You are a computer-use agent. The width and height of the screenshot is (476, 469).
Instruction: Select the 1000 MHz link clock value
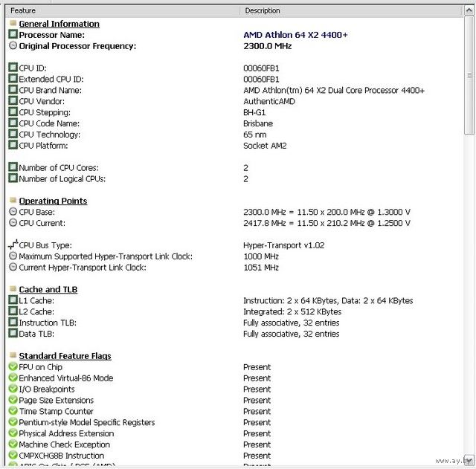point(261,256)
